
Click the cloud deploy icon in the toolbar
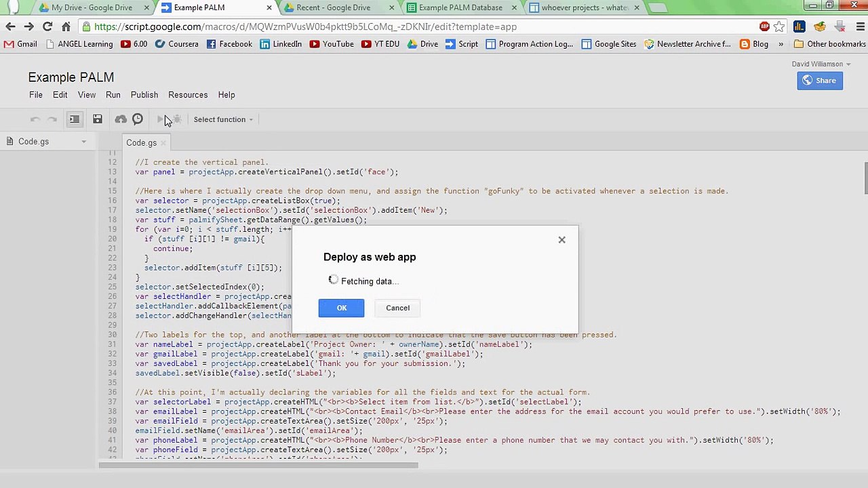pos(121,119)
